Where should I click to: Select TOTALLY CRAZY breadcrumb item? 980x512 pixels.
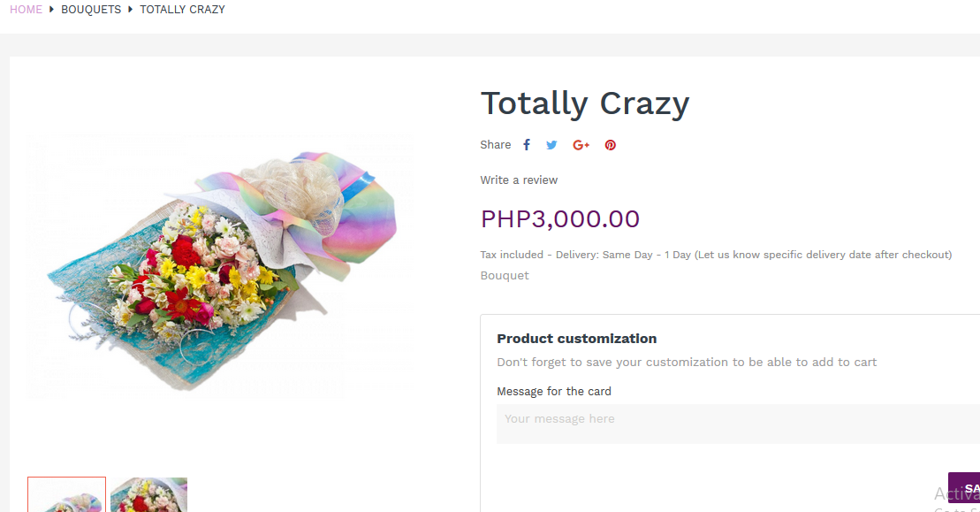coord(182,10)
